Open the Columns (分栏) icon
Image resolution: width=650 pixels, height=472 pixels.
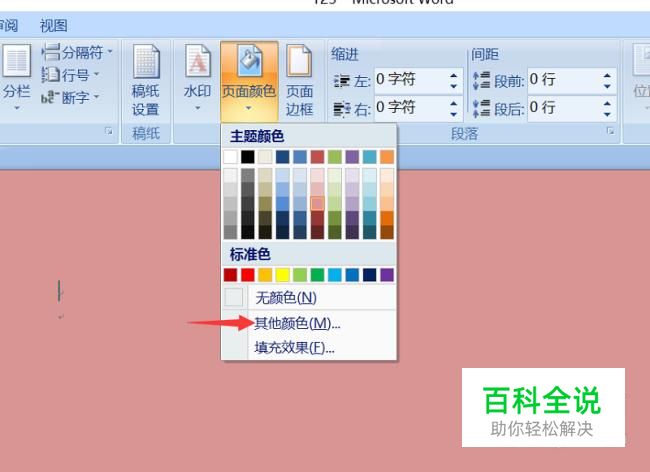click(x=17, y=61)
